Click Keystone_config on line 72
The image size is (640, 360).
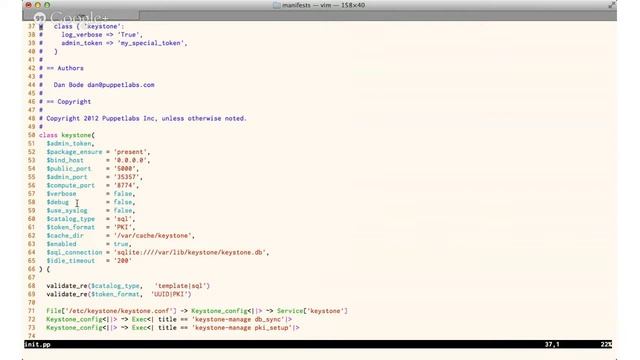[74, 319]
